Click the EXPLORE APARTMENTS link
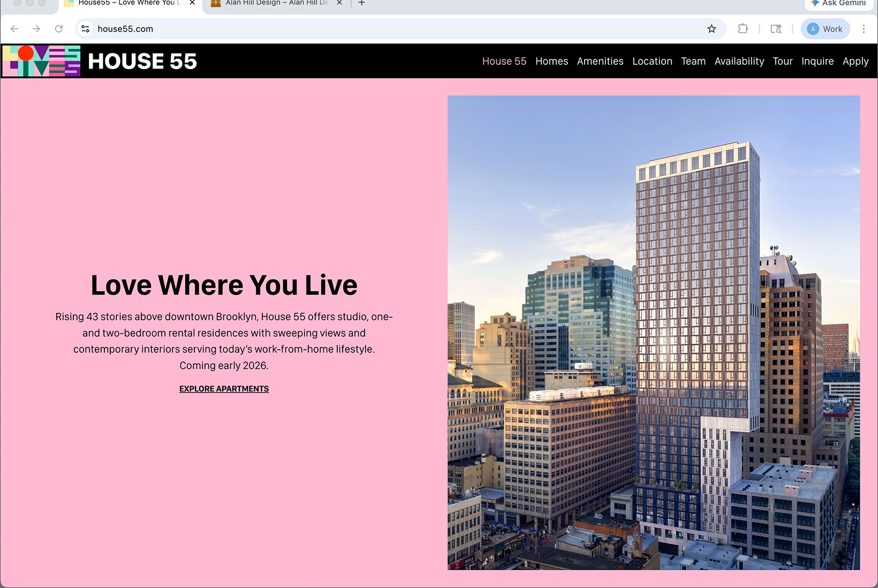 224,388
